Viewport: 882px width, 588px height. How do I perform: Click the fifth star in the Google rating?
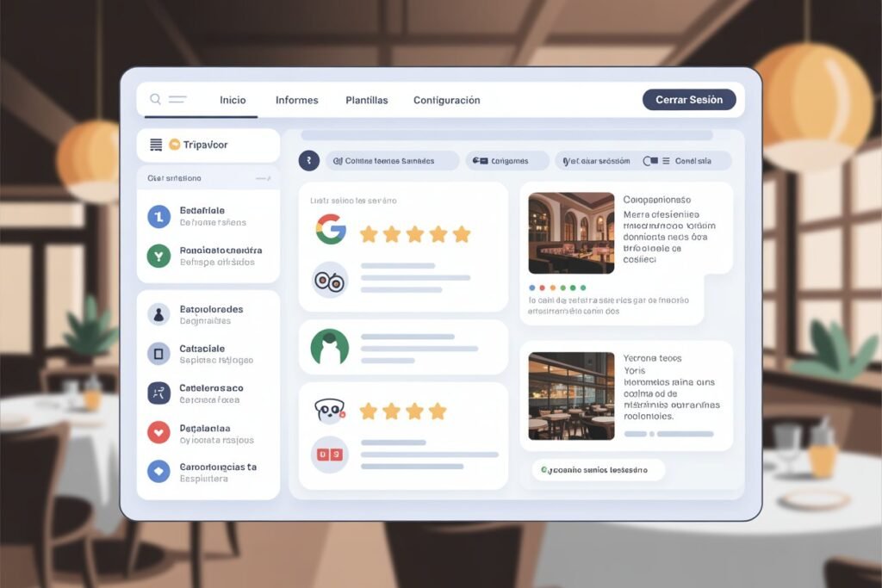click(462, 234)
